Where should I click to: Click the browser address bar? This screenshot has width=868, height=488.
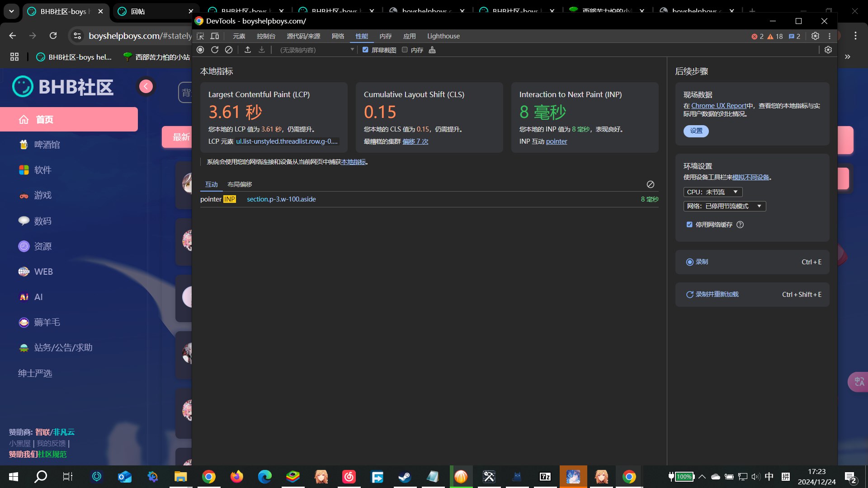(x=139, y=36)
